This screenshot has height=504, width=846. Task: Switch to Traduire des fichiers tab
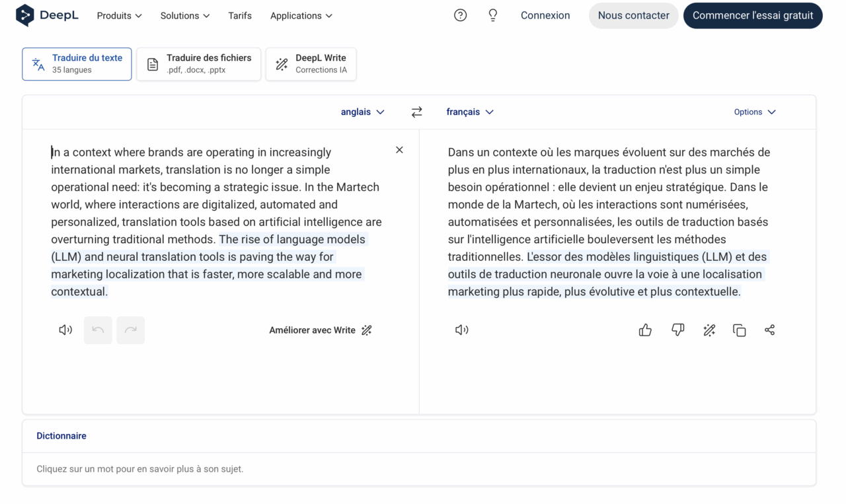[199, 64]
